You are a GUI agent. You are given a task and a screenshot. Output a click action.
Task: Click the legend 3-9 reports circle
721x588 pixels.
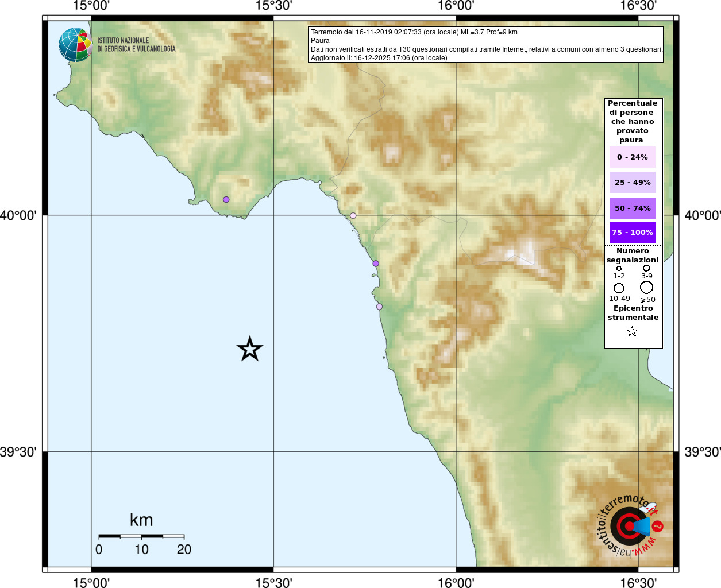[x=646, y=268]
